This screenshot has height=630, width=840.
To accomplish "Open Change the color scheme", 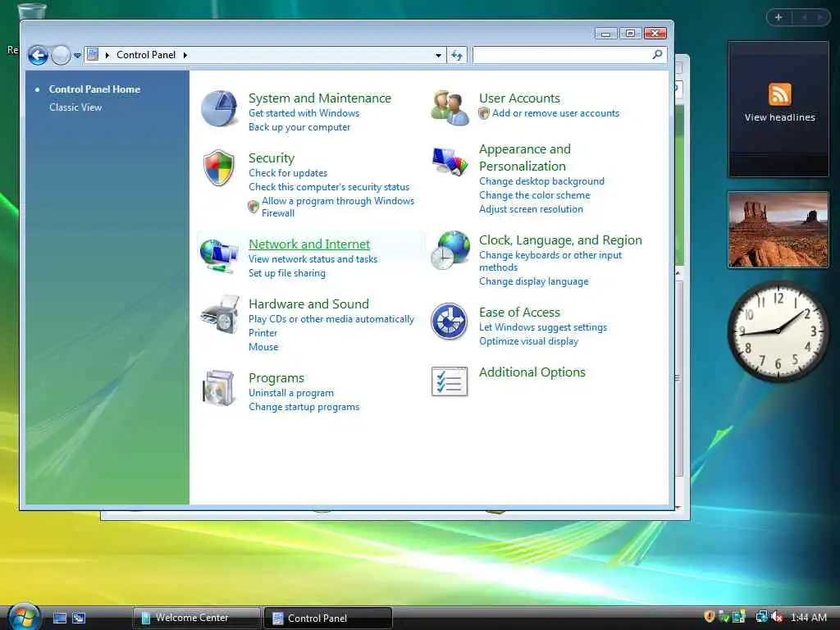I will [534, 195].
